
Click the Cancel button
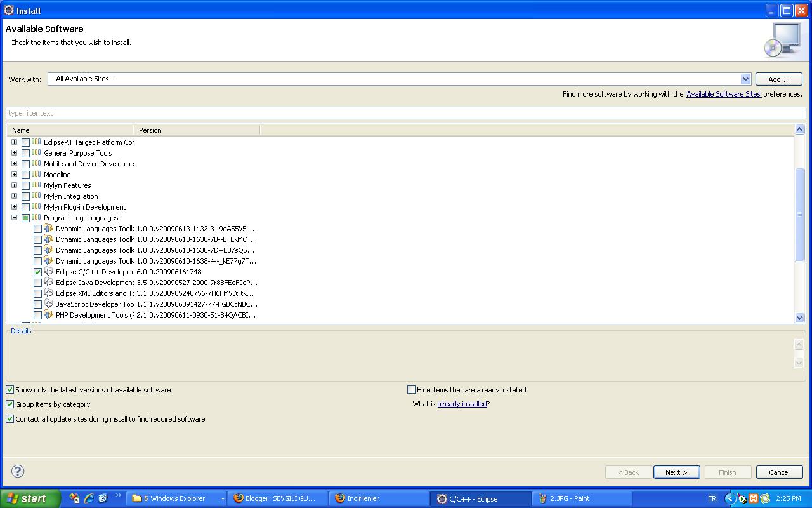pos(779,472)
